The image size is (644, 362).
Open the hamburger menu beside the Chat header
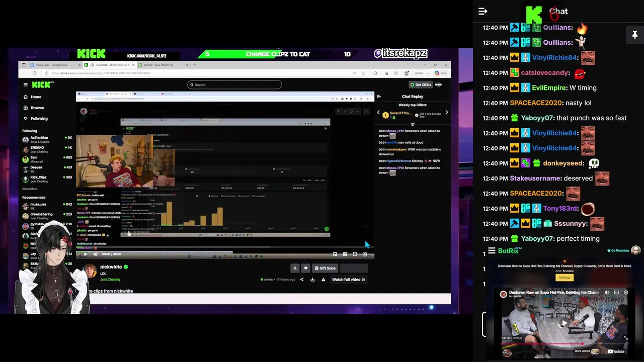[482, 11]
